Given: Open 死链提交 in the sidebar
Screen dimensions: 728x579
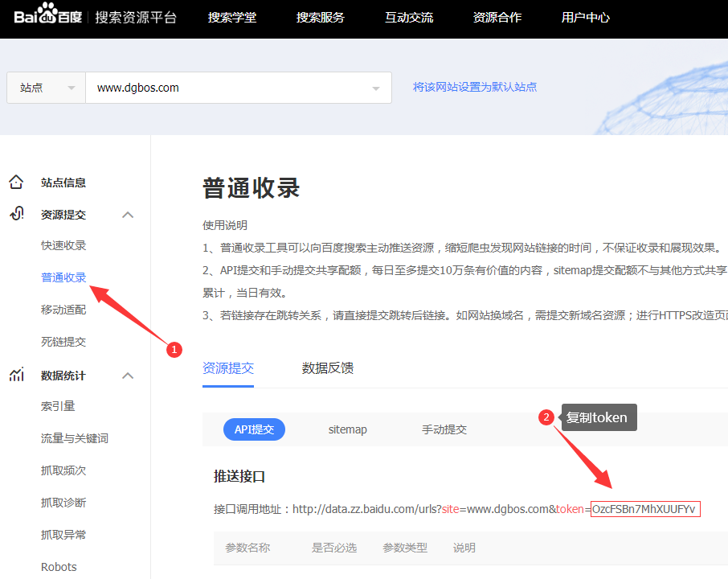Looking at the screenshot, I should (63, 342).
